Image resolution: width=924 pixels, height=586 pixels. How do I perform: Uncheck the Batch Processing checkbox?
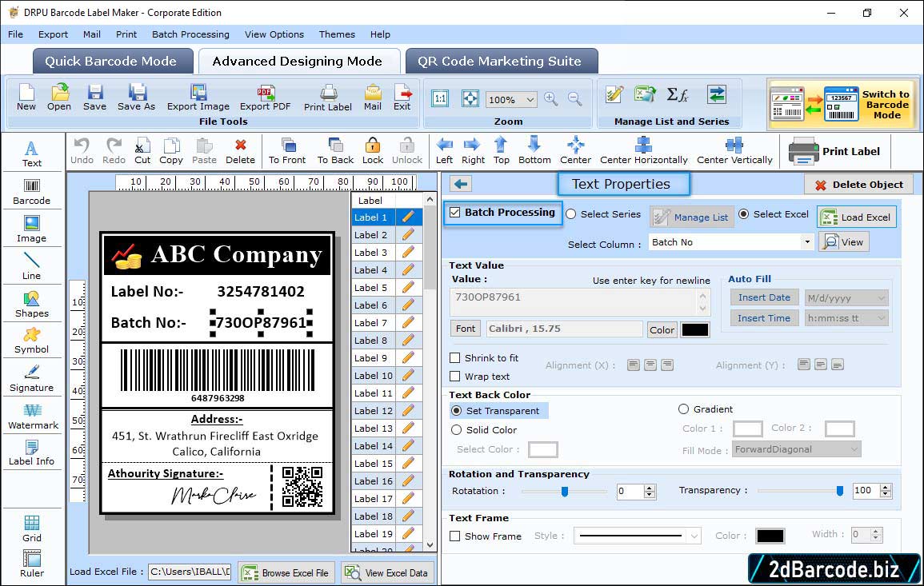pyautogui.click(x=455, y=213)
